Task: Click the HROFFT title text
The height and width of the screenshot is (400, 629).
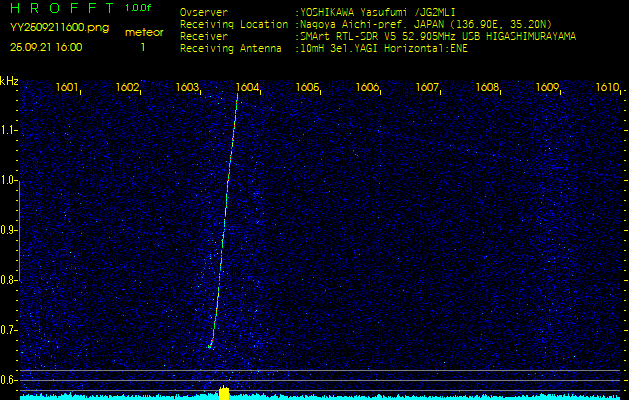Action: click(x=60, y=8)
